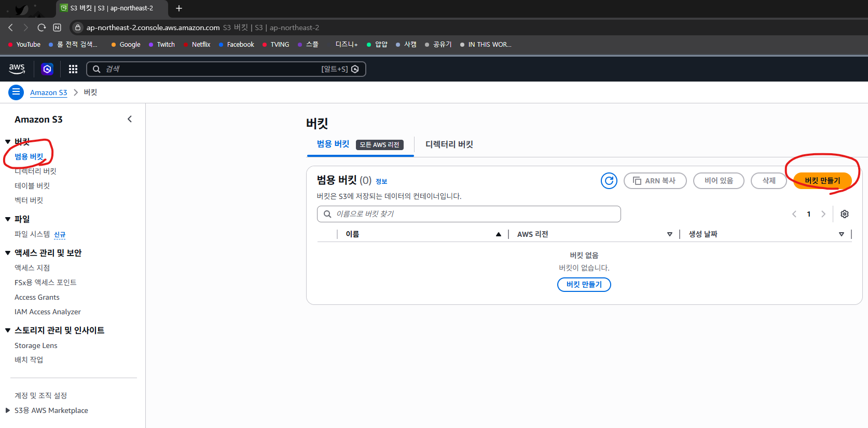868x428 pixels.
Task: Select 범용 버킷 in sidebar
Action: 29,156
